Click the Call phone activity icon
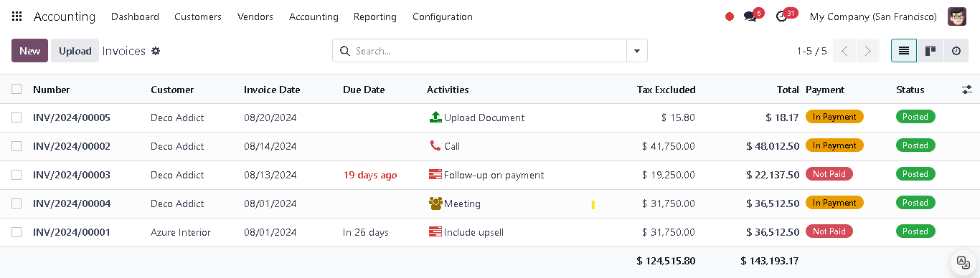This screenshot has width=980, height=278. [x=435, y=146]
